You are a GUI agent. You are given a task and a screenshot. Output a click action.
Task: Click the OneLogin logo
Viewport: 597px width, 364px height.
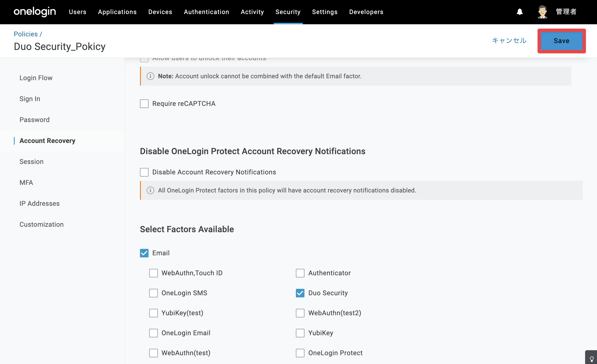pyautogui.click(x=35, y=12)
